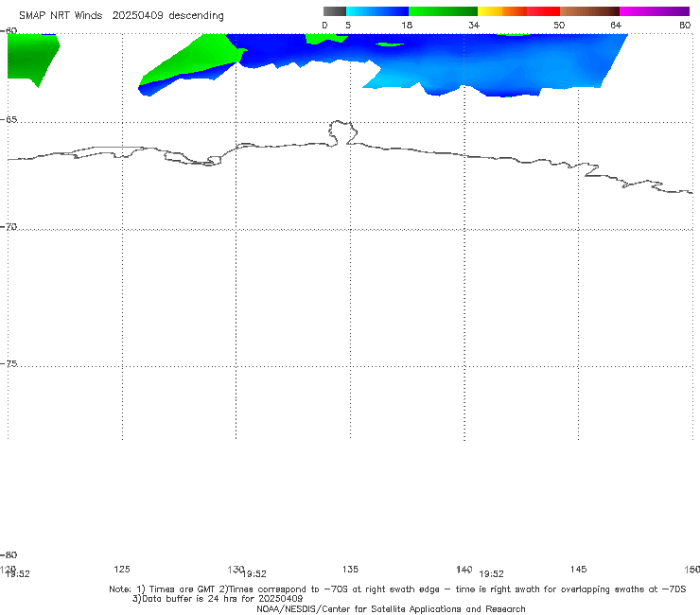Click the color bar label '64'
The image size is (700, 615).
tap(616, 26)
